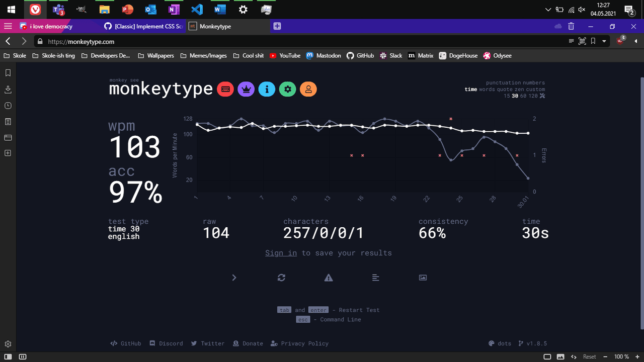Open the reader view icon in address bar
644x362 pixels.
571,41
